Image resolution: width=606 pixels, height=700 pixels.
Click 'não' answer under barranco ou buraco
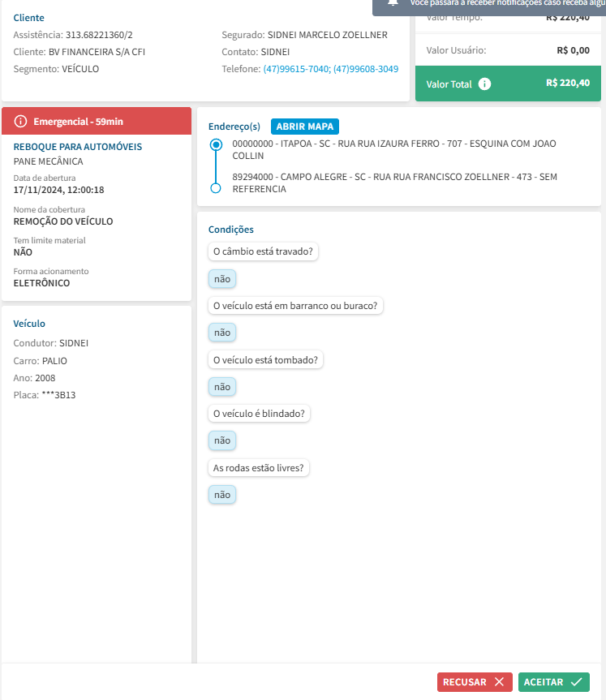click(222, 333)
